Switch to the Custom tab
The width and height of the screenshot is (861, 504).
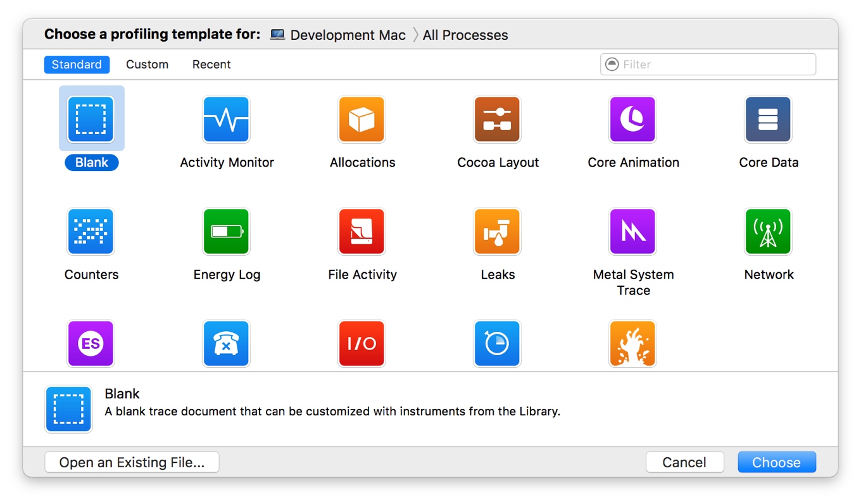click(x=147, y=65)
